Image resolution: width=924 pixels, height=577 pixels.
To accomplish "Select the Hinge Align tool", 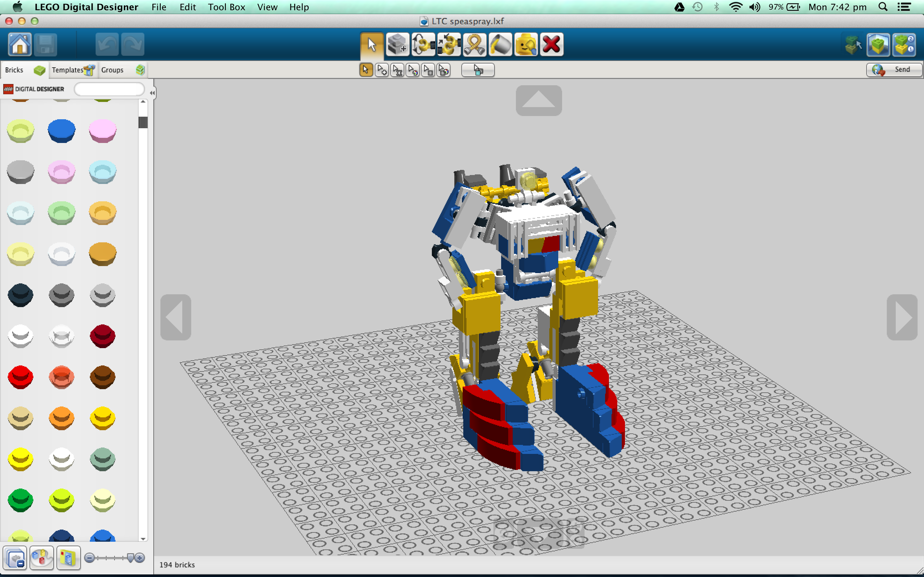I will click(x=449, y=44).
